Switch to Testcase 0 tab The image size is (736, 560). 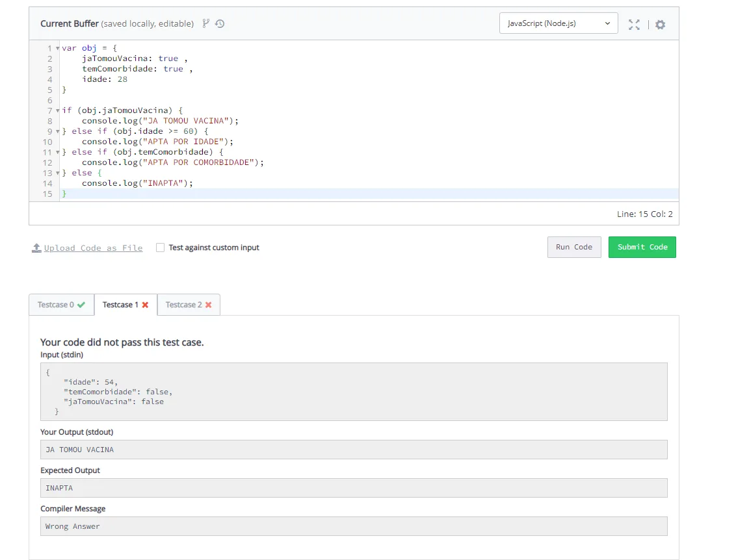(x=56, y=305)
